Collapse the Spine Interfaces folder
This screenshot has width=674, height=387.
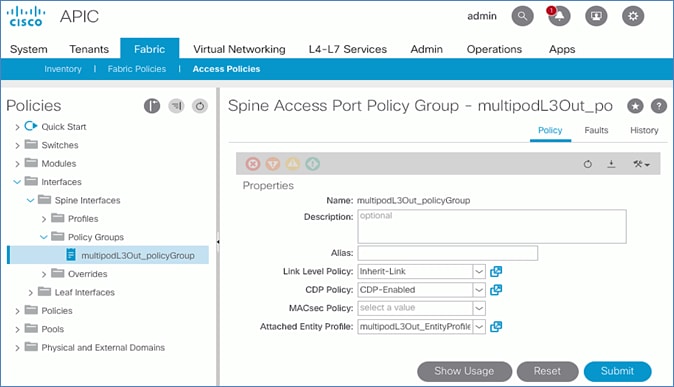pyautogui.click(x=31, y=200)
